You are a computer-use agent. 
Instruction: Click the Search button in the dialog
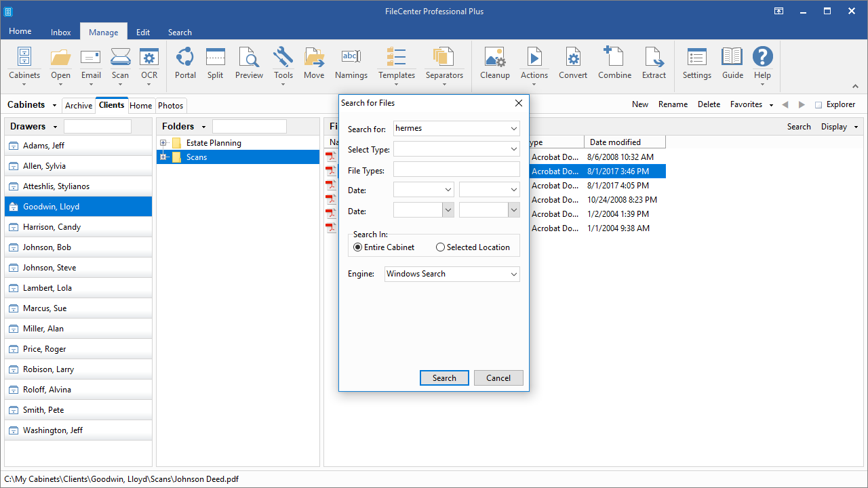coord(444,378)
